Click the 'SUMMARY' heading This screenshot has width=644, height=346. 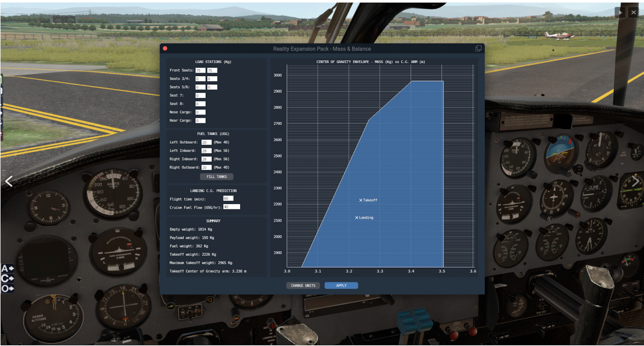click(x=213, y=221)
